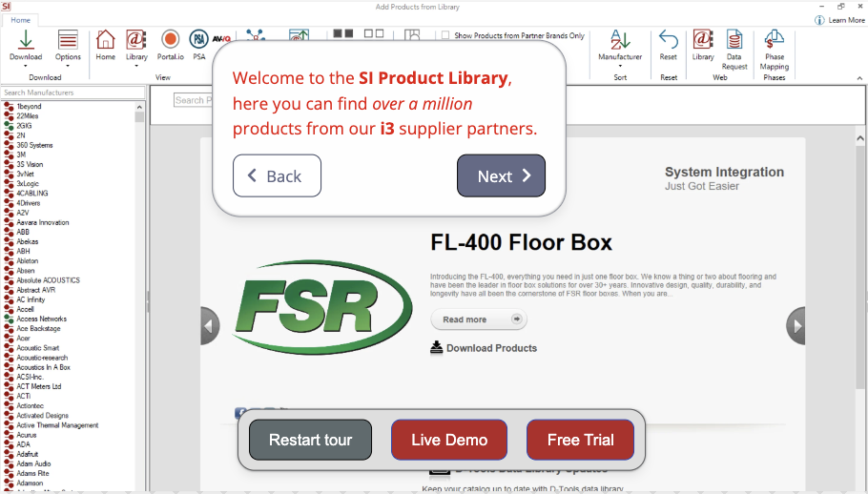
Task: Select 3M in the manufacturer list
Action: 21,154
